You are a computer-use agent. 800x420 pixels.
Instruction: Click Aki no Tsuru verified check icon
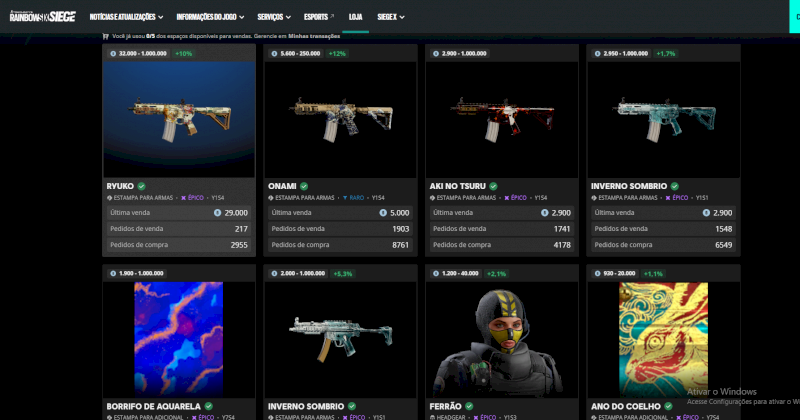(x=493, y=186)
